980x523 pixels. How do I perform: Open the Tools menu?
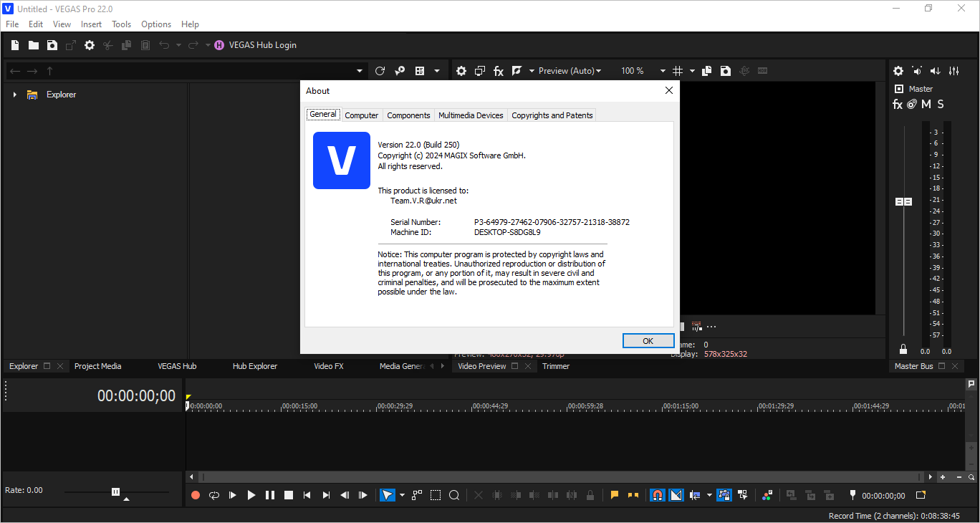tap(121, 24)
